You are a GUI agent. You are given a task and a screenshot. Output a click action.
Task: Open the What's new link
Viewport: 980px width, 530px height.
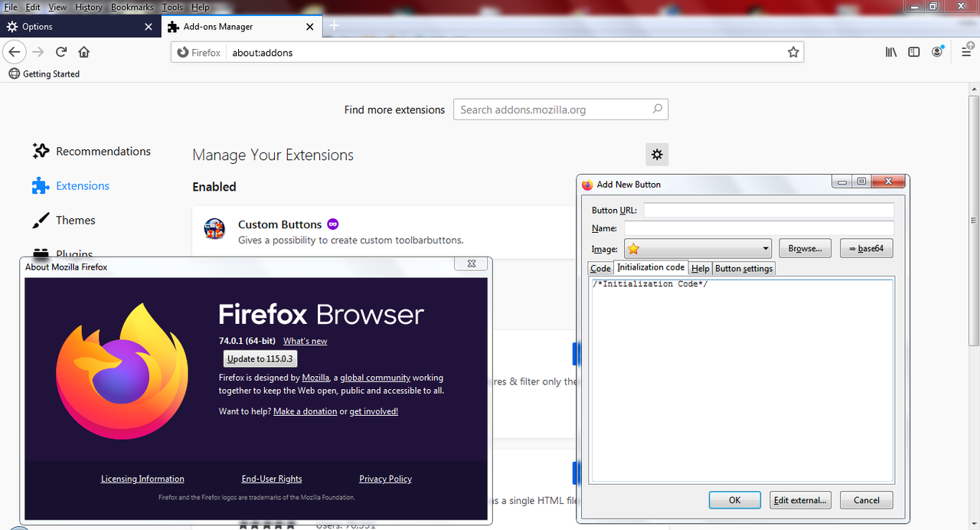click(305, 341)
